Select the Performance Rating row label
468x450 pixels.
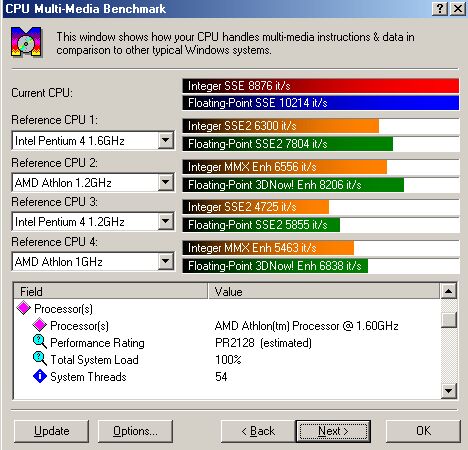tap(97, 343)
